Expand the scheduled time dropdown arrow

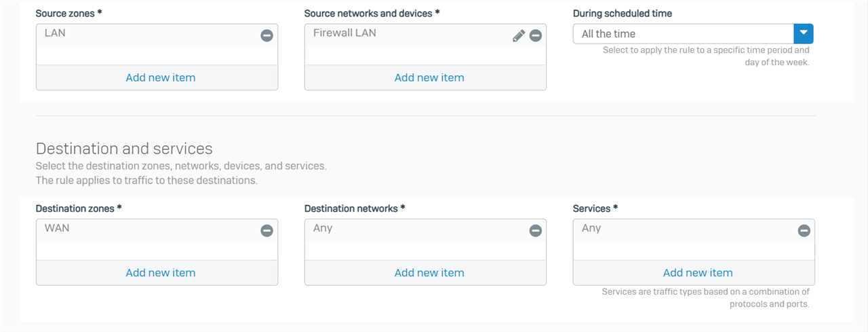coord(804,33)
